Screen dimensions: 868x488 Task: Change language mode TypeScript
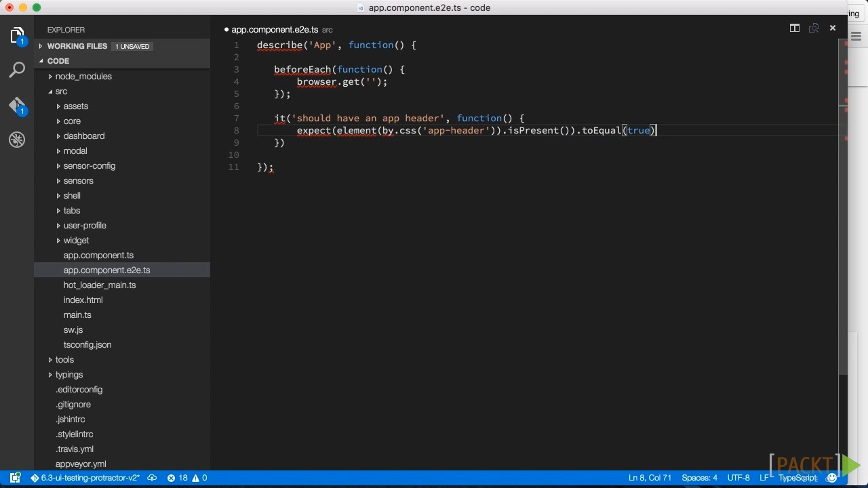tap(797, 478)
